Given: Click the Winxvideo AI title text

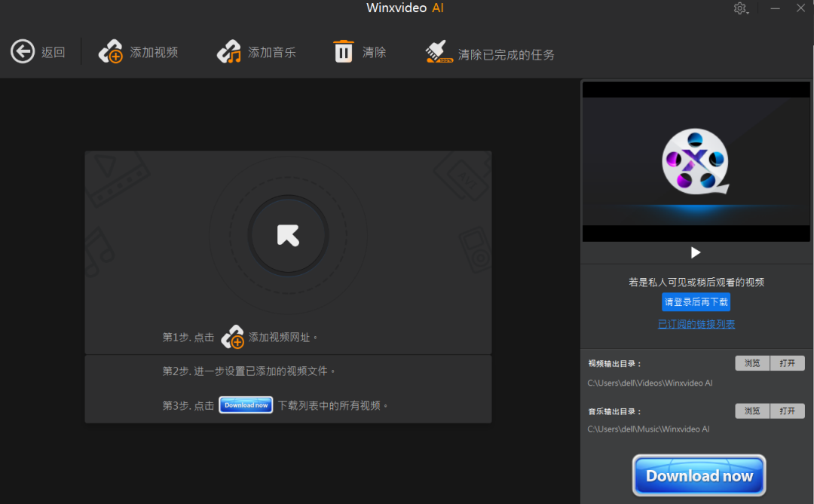Looking at the screenshot, I should [405, 8].
